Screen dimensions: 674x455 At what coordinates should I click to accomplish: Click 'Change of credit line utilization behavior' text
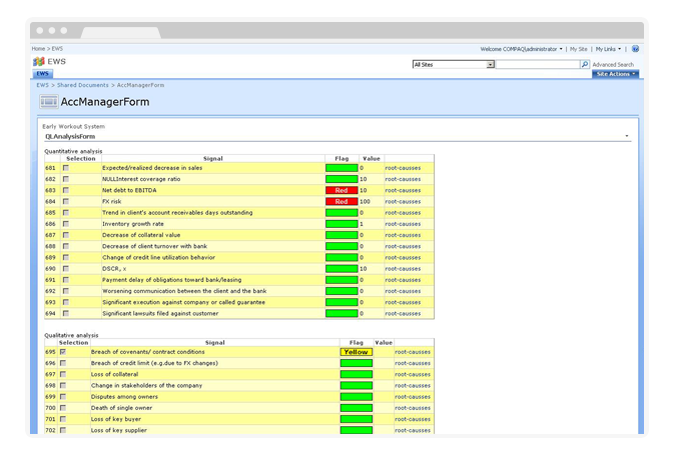tap(159, 257)
